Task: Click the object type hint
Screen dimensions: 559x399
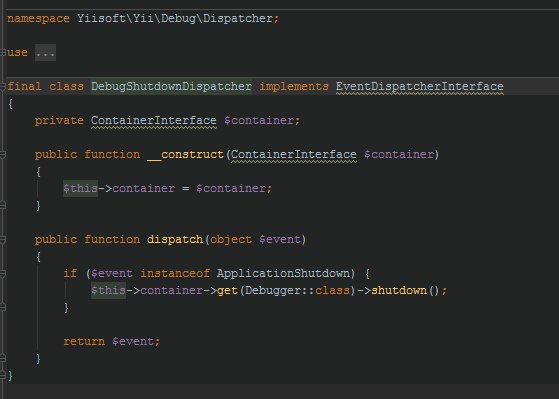Action: pyautogui.click(x=231, y=240)
